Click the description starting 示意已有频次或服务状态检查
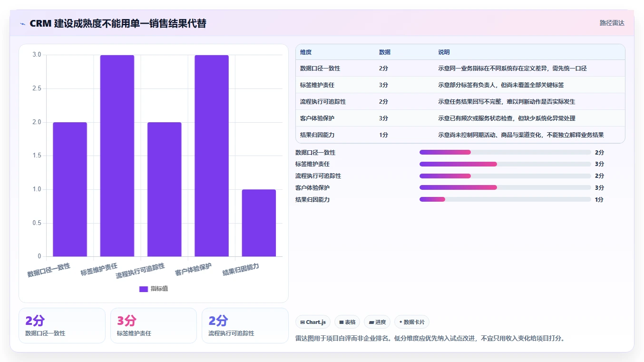The width and height of the screenshot is (644, 362). pyautogui.click(x=507, y=118)
